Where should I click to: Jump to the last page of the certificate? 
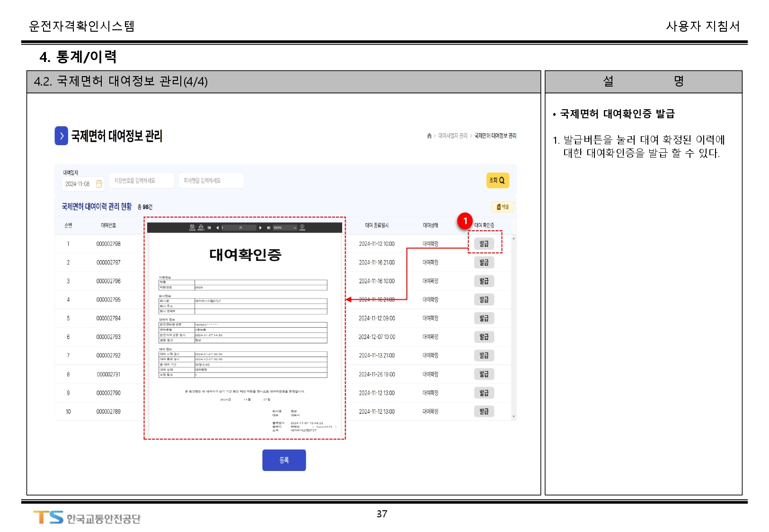click(x=268, y=228)
